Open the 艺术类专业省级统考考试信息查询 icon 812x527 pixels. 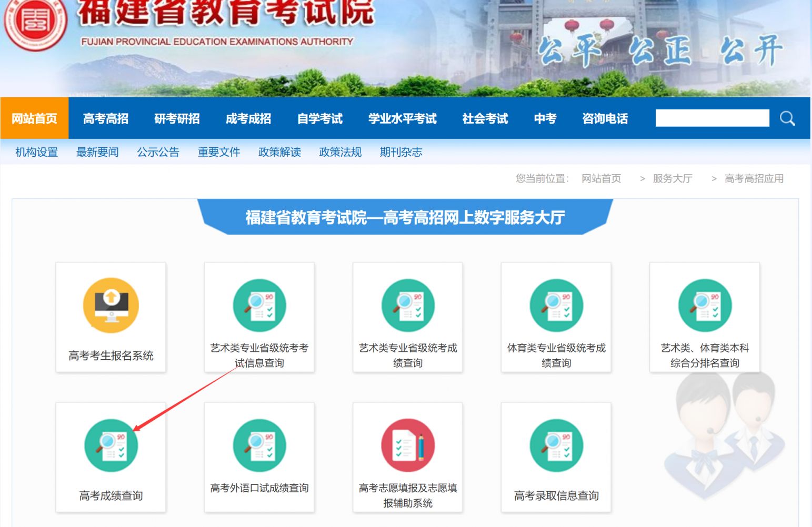[x=259, y=306]
